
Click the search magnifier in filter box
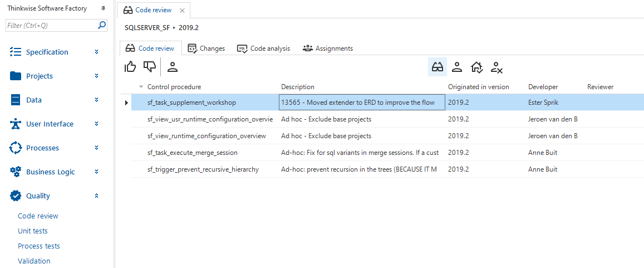tap(102, 25)
